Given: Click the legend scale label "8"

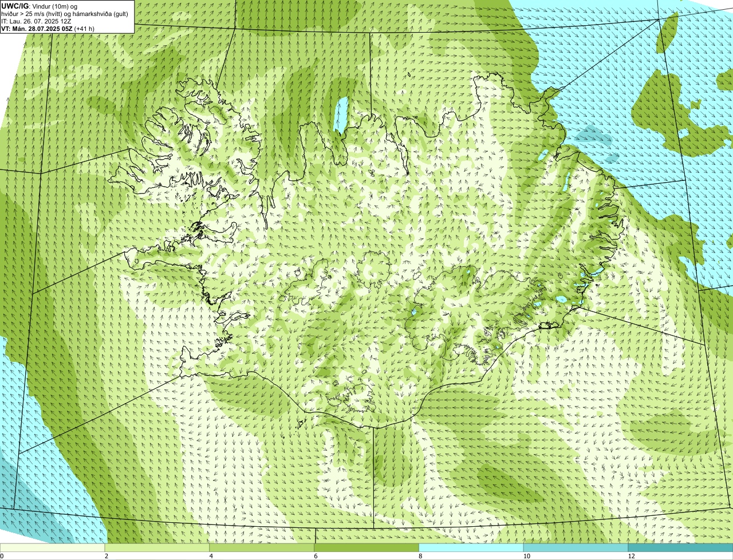Looking at the screenshot, I should [420, 556].
